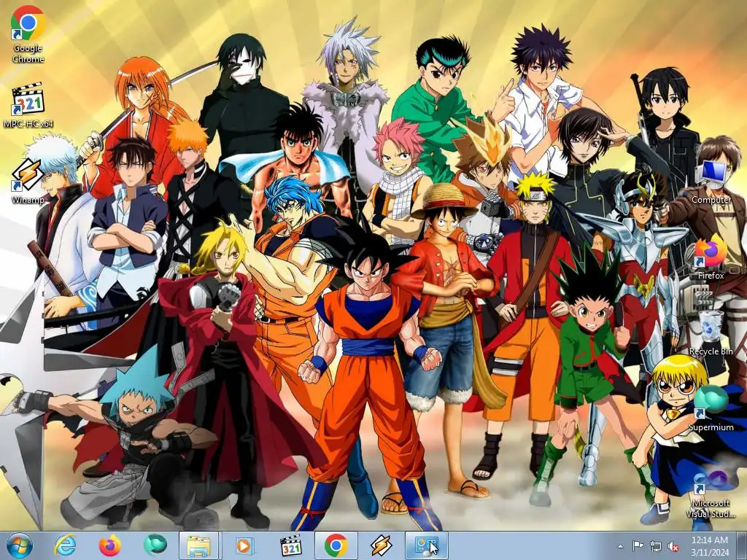Click the control panel taskbar button under the cursor
The height and width of the screenshot is (560, 747).
426,545
